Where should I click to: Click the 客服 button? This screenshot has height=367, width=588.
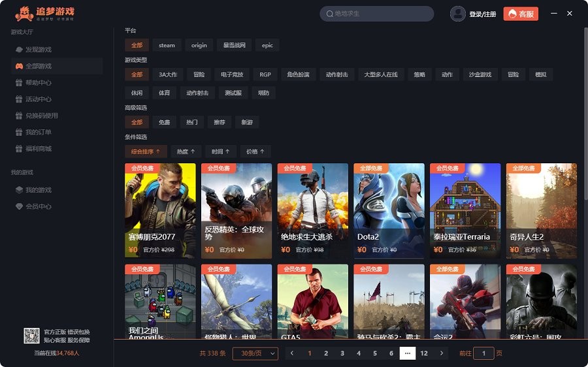[521, 14]
